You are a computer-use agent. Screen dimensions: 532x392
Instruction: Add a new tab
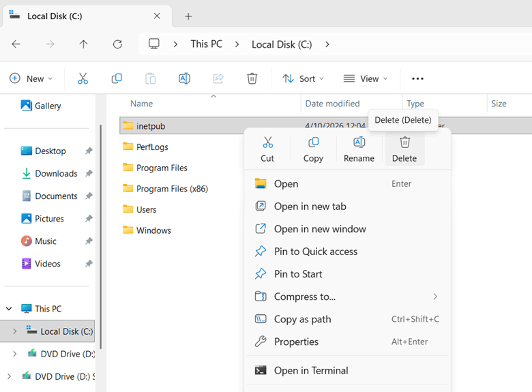coord(188,16)
